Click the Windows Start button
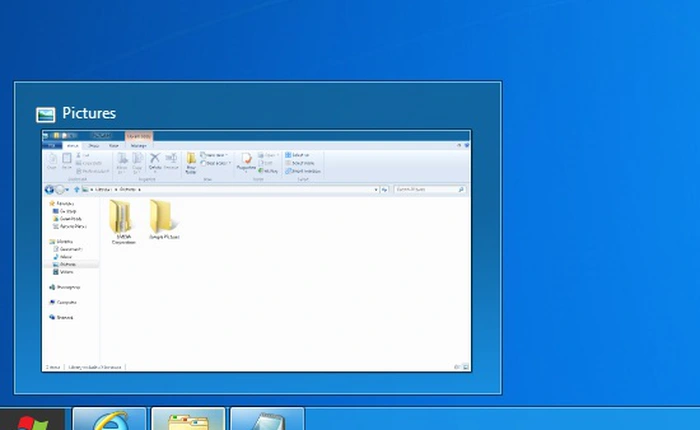The width and height of the screenshot is (700, 430). [x=30, y=420]
